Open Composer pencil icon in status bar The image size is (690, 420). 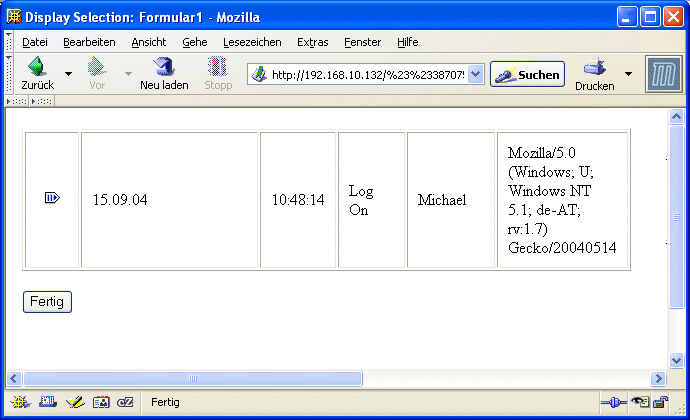(73, 402)
